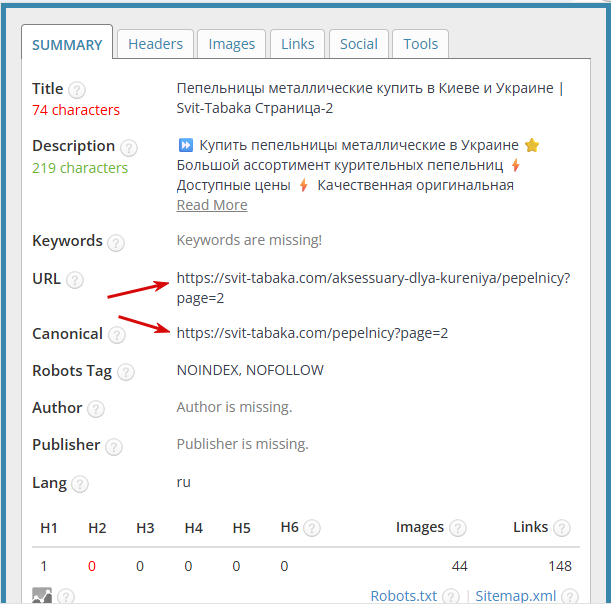Click the canonical pepelnicy?page=2 URL

pos(312,333)
